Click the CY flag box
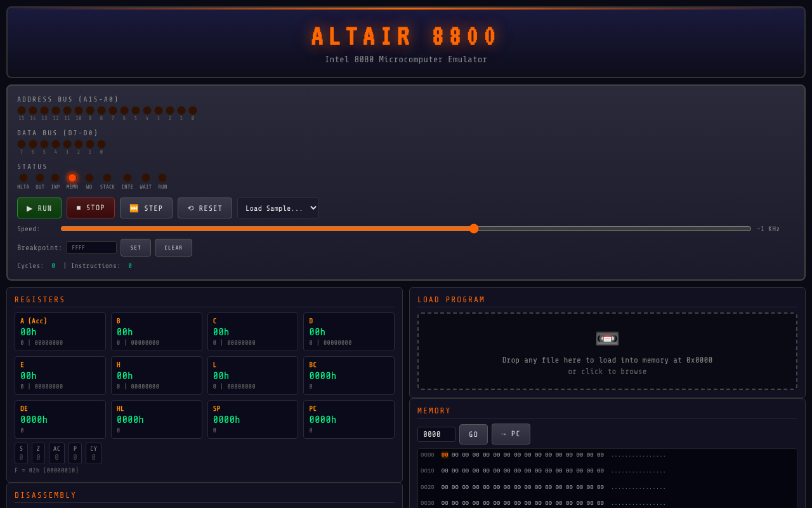The height and width of the screenshot is (508, 812). coord(93,453)
